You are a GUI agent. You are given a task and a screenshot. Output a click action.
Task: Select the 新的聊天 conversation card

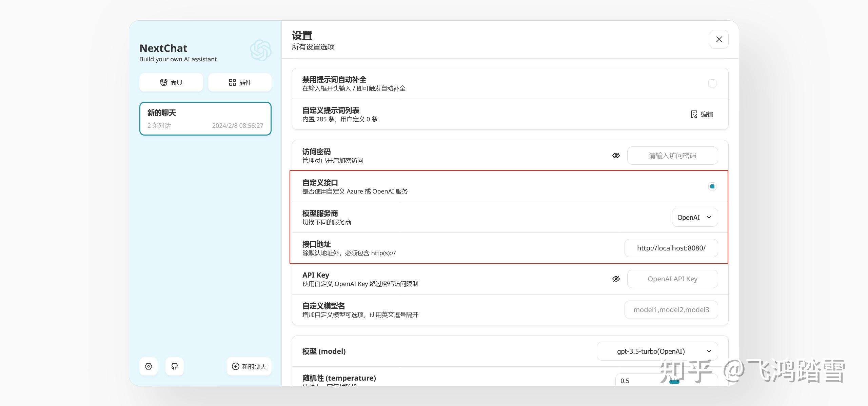tap(205, 119)
